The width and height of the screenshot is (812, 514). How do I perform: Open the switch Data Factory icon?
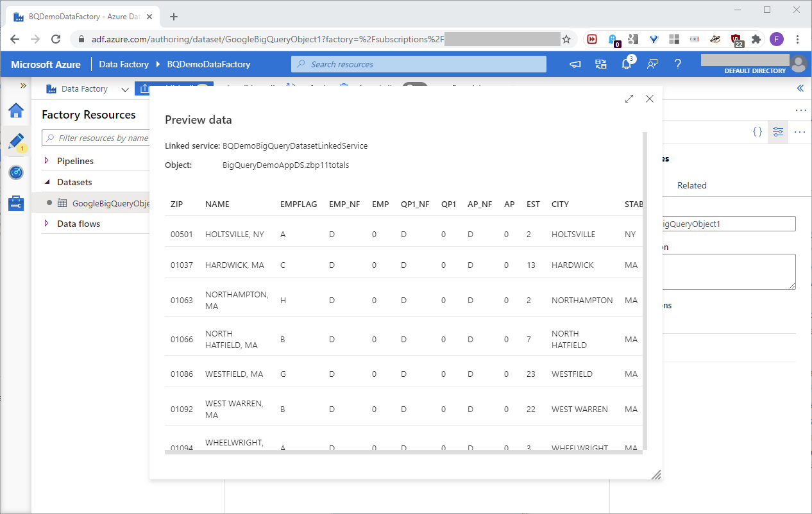(x=600, y=64)
